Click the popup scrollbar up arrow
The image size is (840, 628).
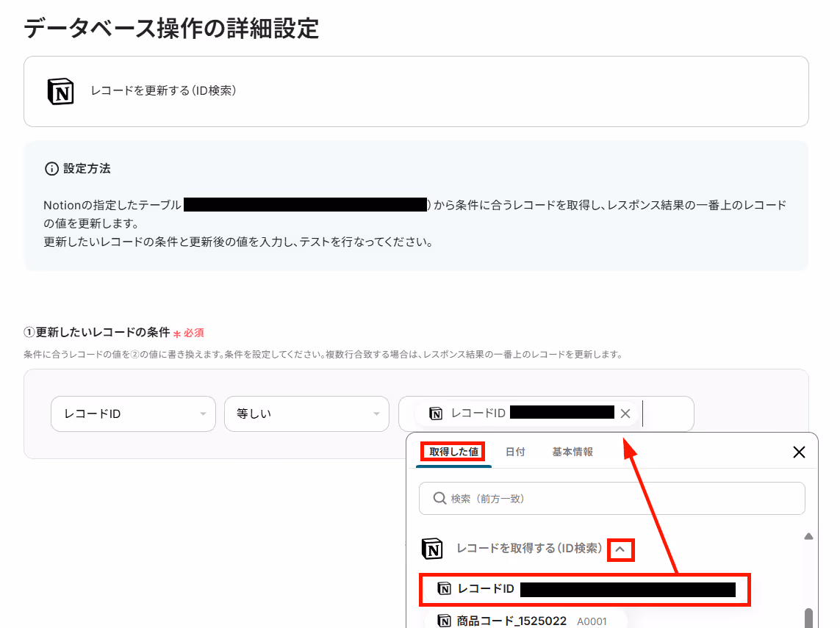point(808,536)
